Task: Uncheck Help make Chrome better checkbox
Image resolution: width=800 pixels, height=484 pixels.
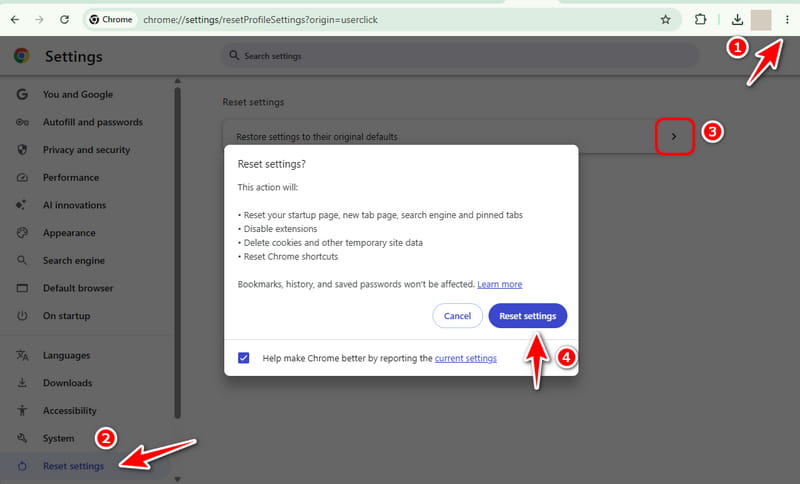Action: [244, 358]
